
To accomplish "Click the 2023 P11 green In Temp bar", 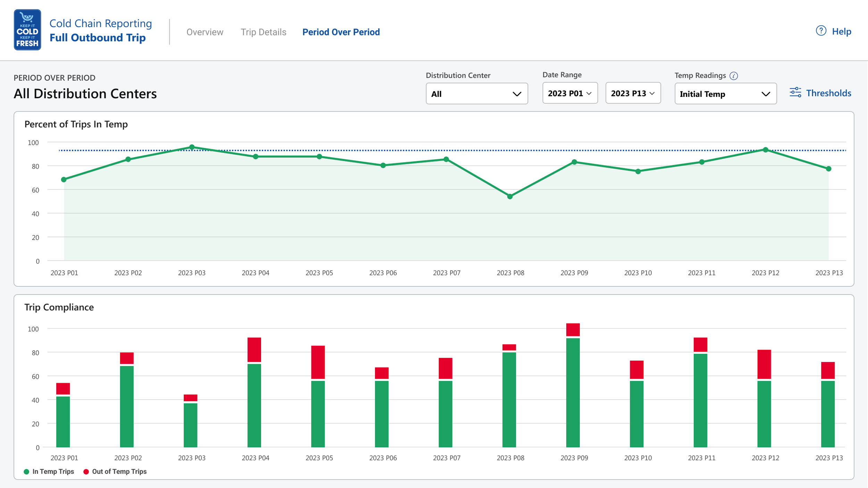I will pyautogui.click(x=700, y=401).
